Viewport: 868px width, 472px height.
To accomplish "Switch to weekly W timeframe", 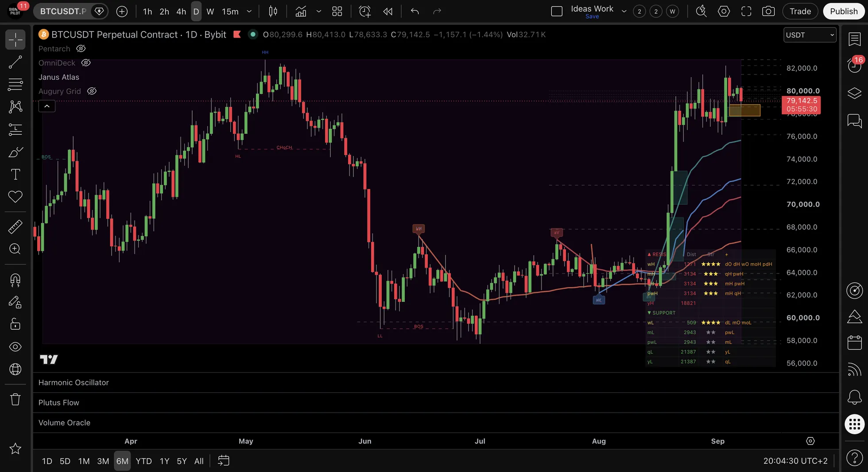I will click(210, 12).
